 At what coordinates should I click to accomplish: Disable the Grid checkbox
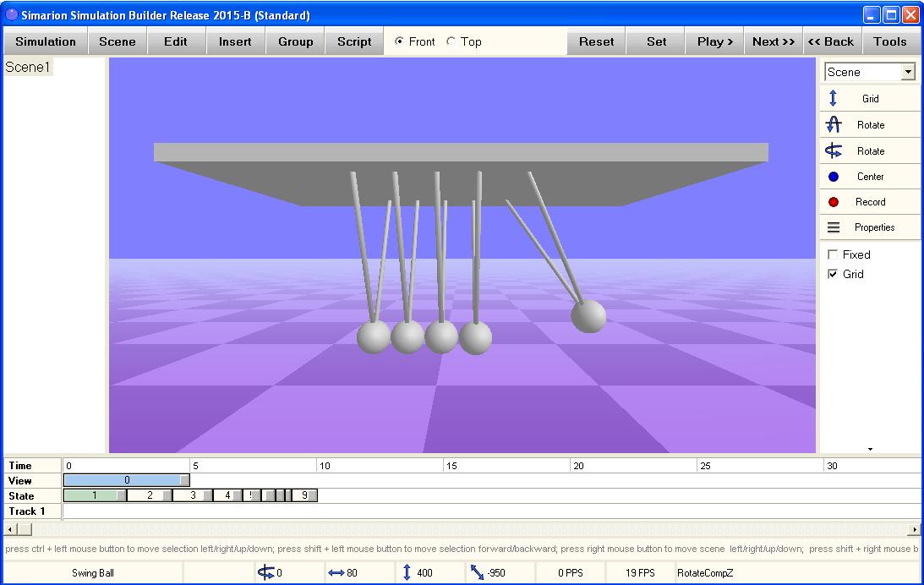tap(833, 274)
